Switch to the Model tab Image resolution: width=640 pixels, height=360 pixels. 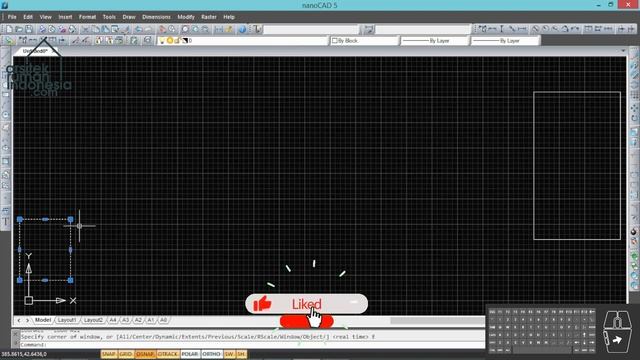point(43,320)
